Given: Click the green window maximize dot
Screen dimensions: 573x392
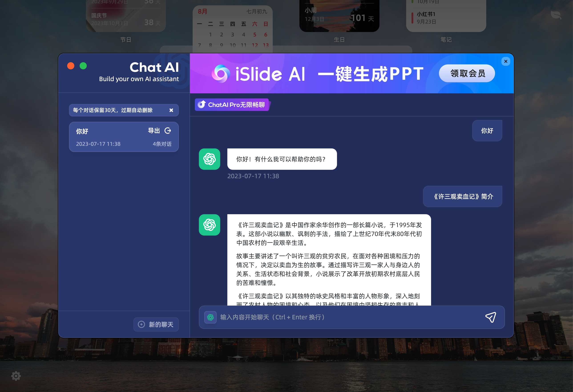Looking at the screenshot, I should click(x=83, y=66).
